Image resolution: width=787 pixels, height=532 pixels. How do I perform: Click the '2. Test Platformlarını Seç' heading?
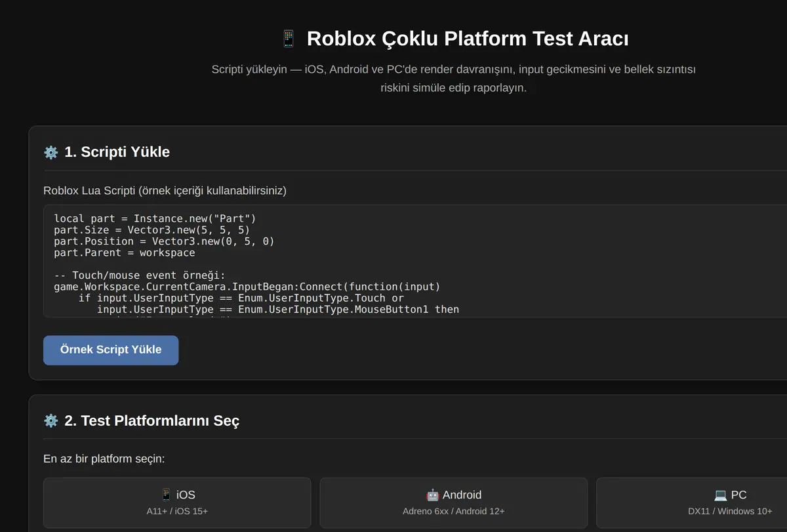pyautogui.click(x=151, y=420)
